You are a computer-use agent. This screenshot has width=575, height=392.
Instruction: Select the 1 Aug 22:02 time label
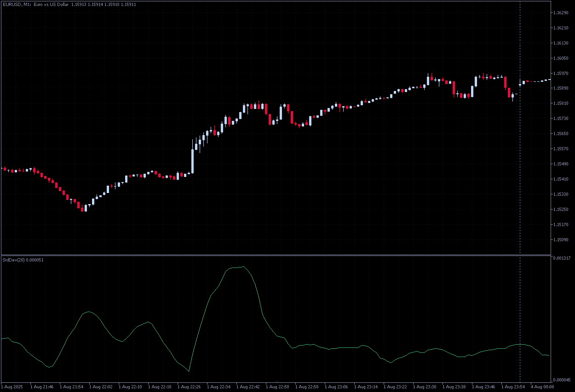[x=100, y=387]
